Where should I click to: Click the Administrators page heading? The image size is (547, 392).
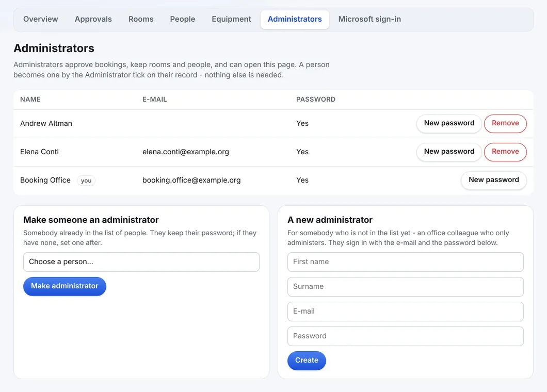pos(54,48)
